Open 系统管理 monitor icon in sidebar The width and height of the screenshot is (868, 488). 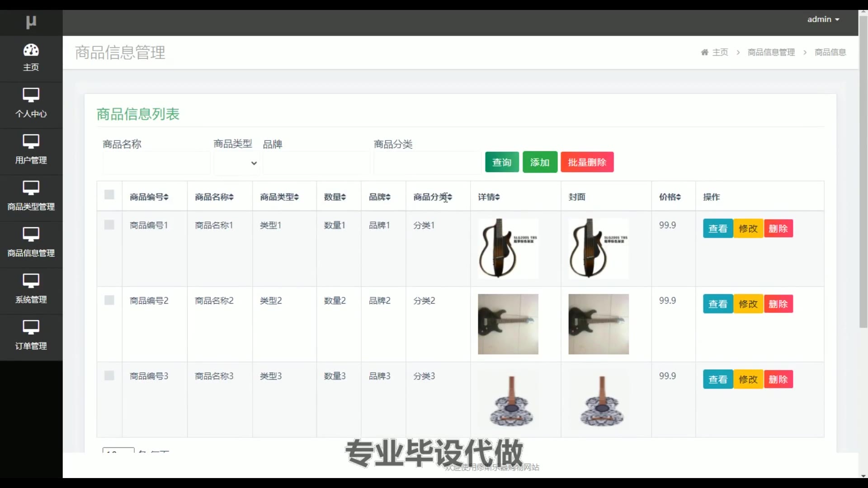click(x=31, y=281)
